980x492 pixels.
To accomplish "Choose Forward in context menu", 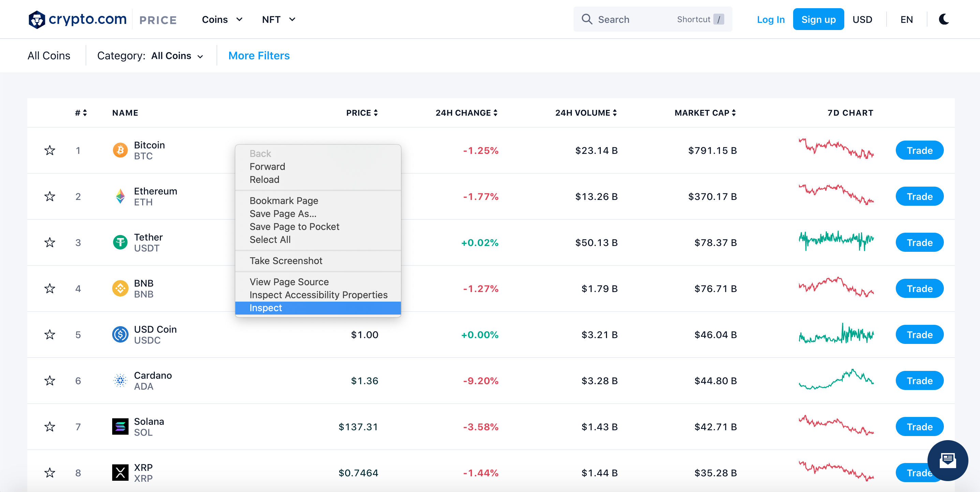I will [x=318, y=167].
